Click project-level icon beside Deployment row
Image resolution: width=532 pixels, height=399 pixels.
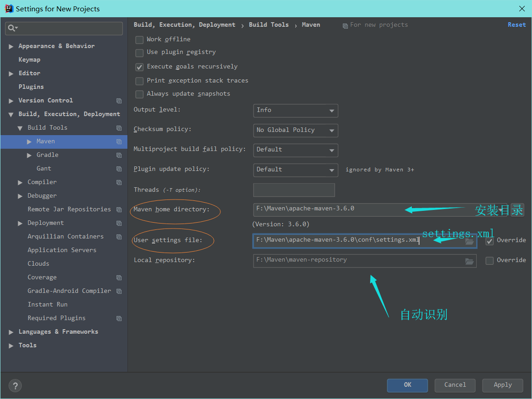[119, 223]
